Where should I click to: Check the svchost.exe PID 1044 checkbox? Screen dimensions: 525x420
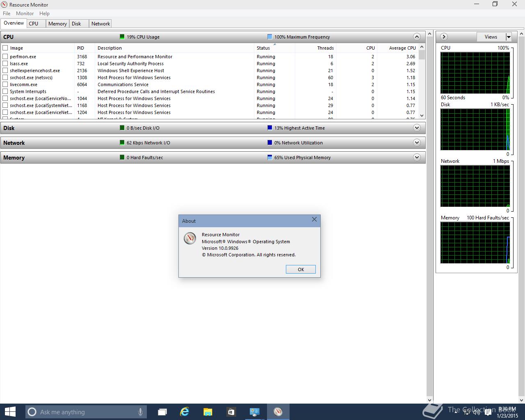(5, 98)
